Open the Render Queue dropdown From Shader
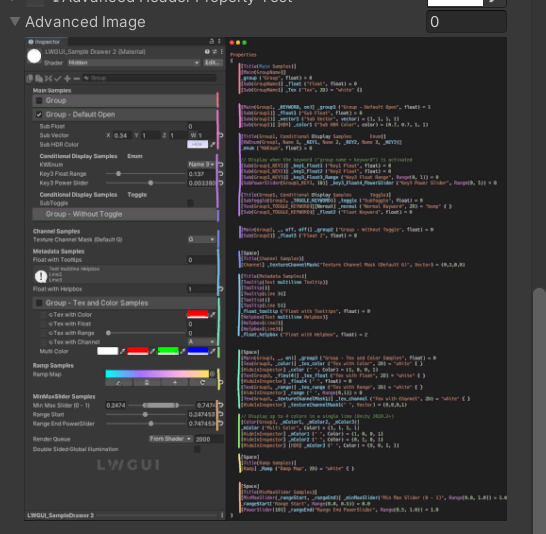546x534 pixels. (170, 439)
